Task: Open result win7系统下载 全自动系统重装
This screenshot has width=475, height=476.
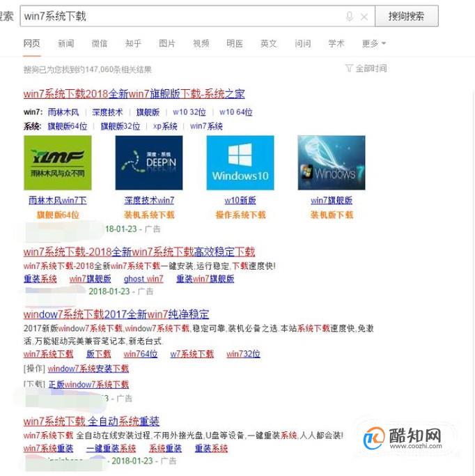Action: coord(91,422)
